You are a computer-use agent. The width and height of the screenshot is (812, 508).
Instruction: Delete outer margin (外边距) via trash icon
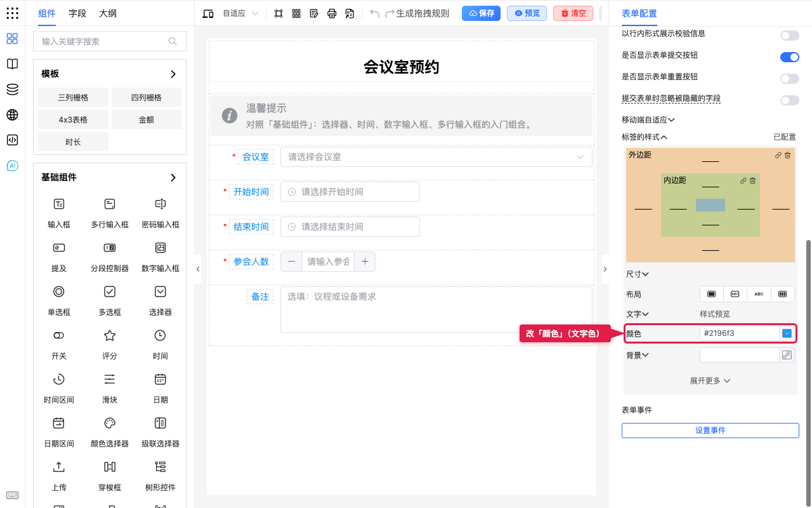click(788, 155)
